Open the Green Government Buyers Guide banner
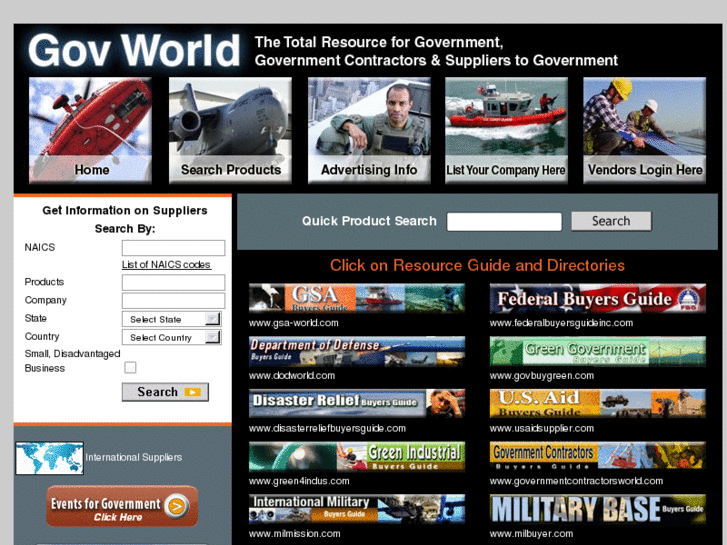 coord(598,351)
